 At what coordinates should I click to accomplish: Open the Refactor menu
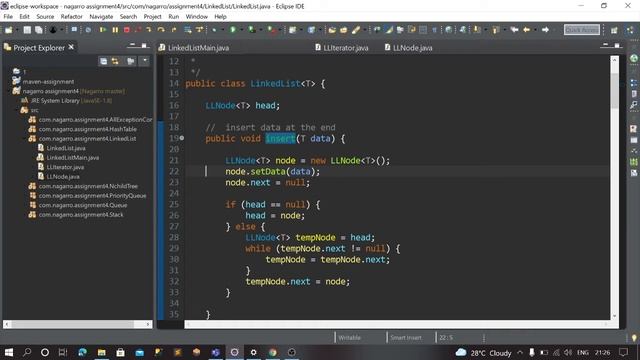(71, 17)
